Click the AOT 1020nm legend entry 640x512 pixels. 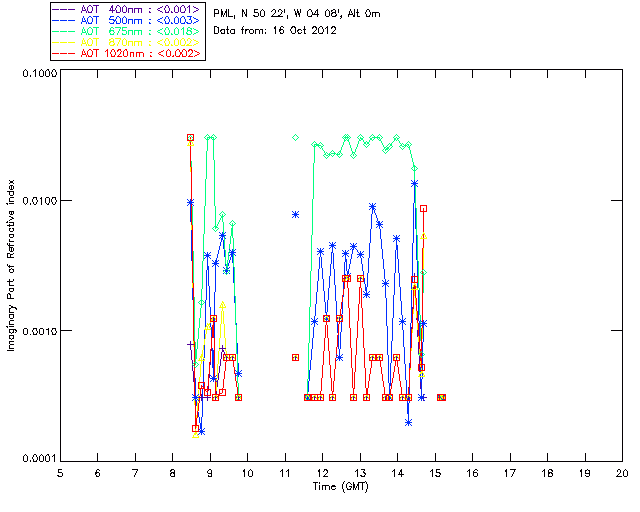[x=127, y=53]
